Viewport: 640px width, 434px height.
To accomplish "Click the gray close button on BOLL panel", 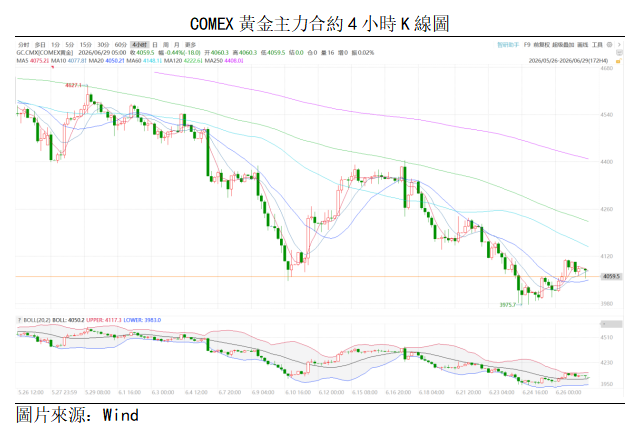I will [x=611, y=324].
